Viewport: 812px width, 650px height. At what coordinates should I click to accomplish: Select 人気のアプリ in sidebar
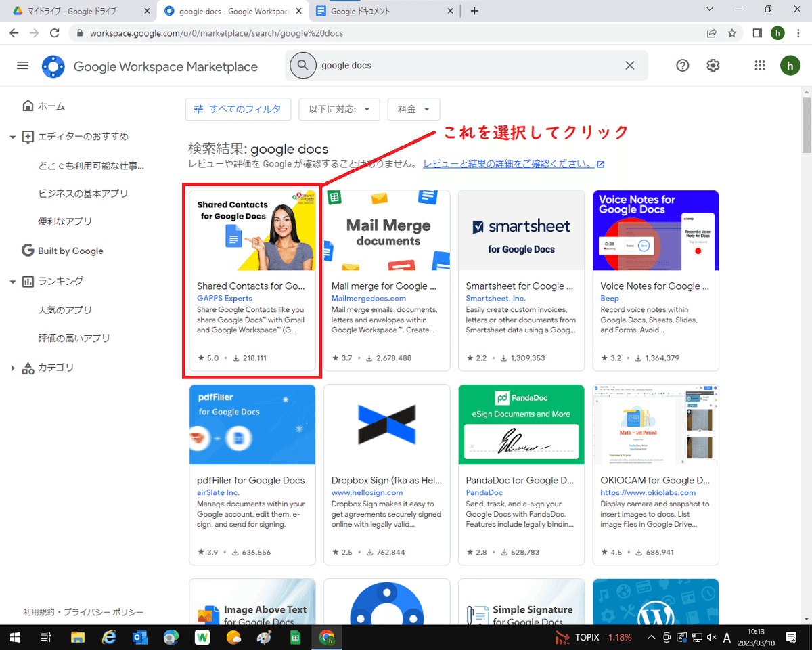[65, 310]
